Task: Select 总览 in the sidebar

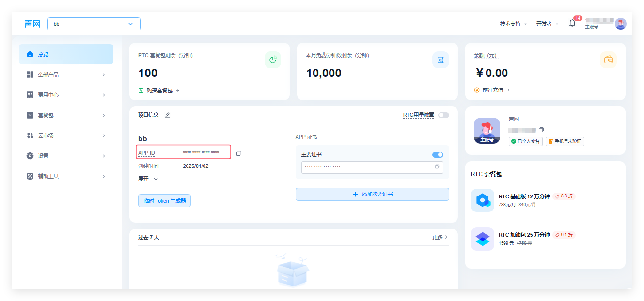Action: pos(66,54)
